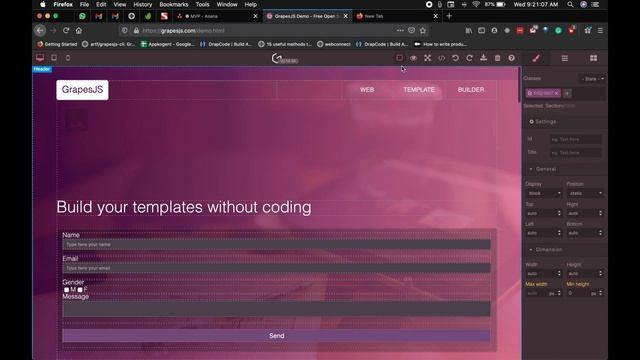Viewport: 640px width, 360px height.
Task: Adjust the Width value stepper
Action: click(x=559, y=273)
